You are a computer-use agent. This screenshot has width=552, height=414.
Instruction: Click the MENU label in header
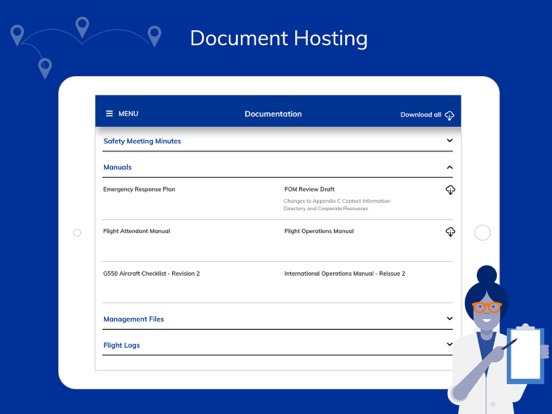(x=128, y=114)
